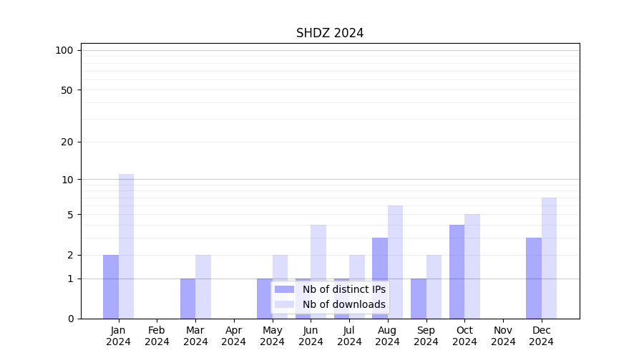
Task: Select the "Apr 2024" x-axis label
Action: pos(234,336)
